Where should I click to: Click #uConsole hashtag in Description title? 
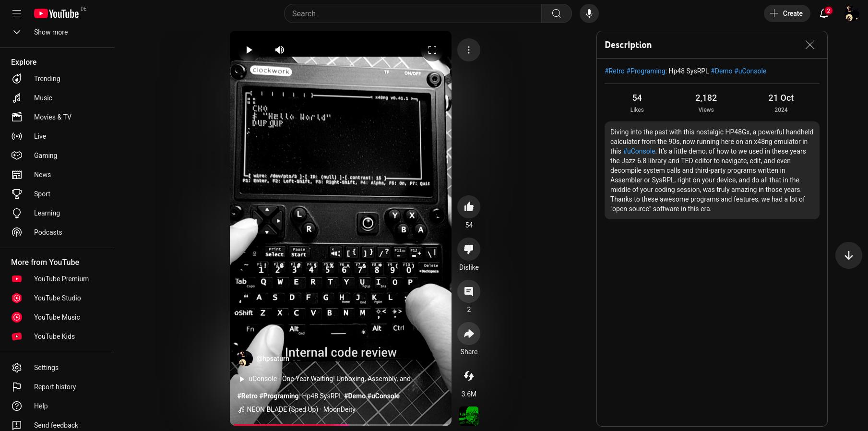pyautogui.click(x=750, y=71)
